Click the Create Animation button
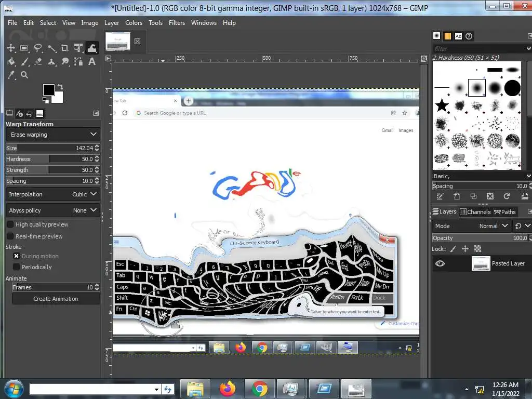The width and height of the screenshot is (532, 399). (x=56, y=299)
